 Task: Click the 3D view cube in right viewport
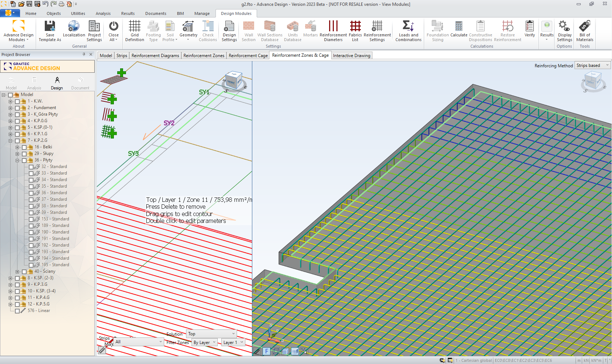(593, 81)
